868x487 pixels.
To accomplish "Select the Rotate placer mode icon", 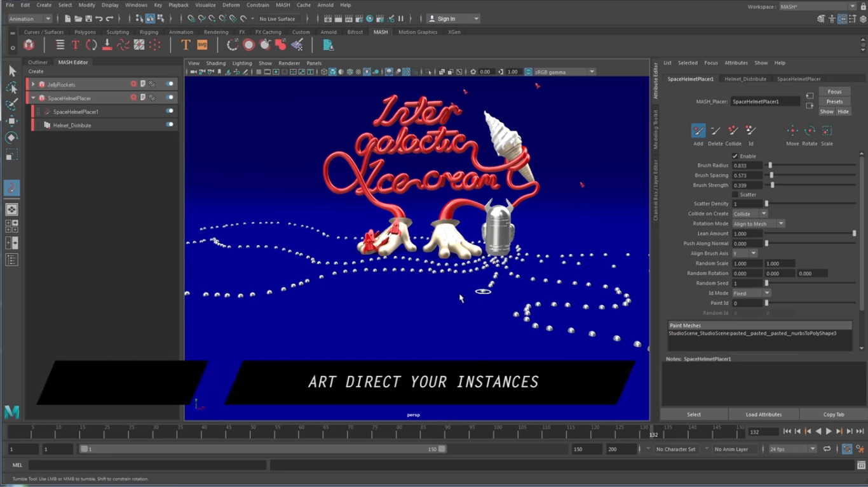I will [x=810, y=131].
